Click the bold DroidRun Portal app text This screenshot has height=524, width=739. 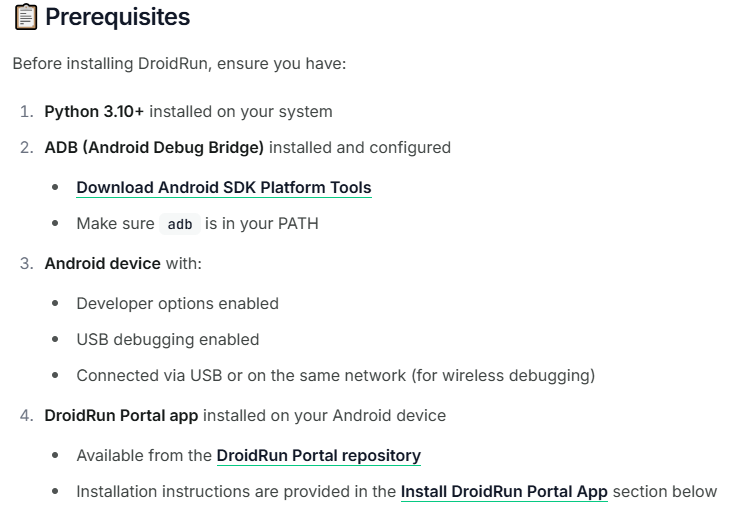(x=121, y=415)
